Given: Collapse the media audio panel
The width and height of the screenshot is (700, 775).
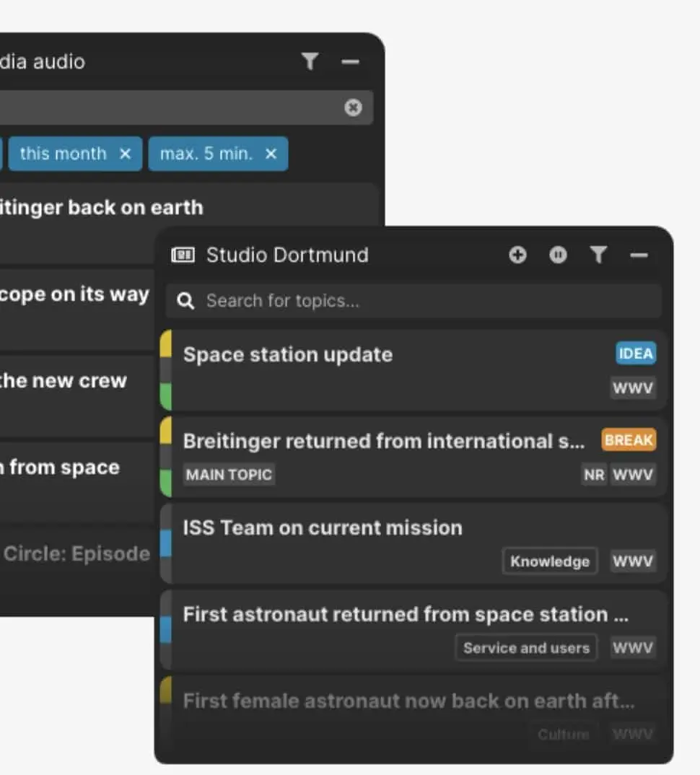Looking at the screenshot, I should pyautogui.click(x=351, y=62).
